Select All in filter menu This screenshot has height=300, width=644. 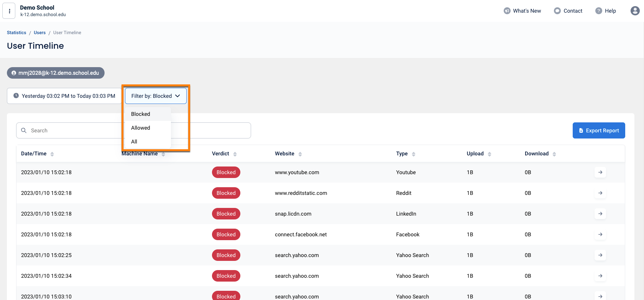click(148, 142)
